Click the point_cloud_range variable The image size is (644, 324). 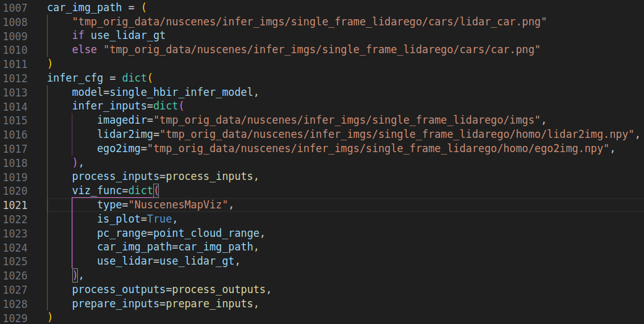click(209, 233)
